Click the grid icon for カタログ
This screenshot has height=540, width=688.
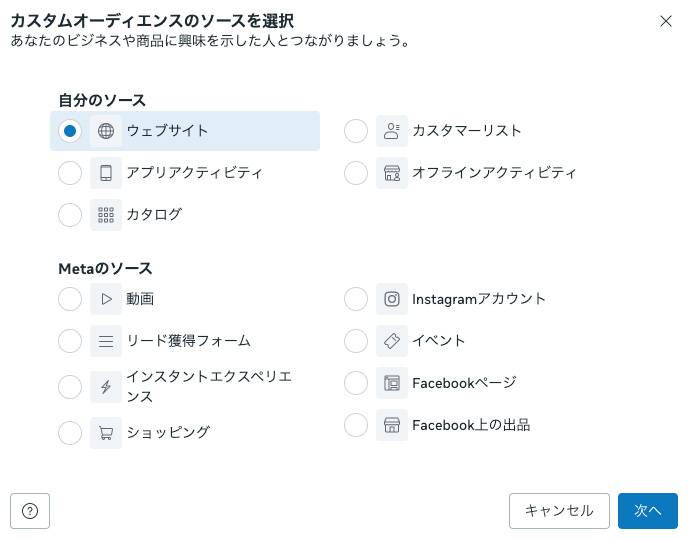tap(106, 215)
